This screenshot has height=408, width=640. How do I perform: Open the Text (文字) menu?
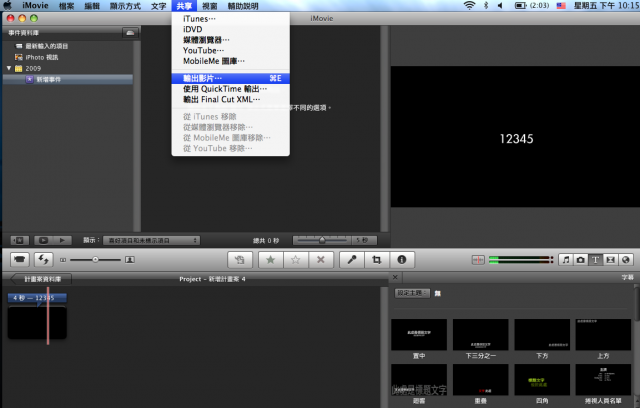point(158,6)
